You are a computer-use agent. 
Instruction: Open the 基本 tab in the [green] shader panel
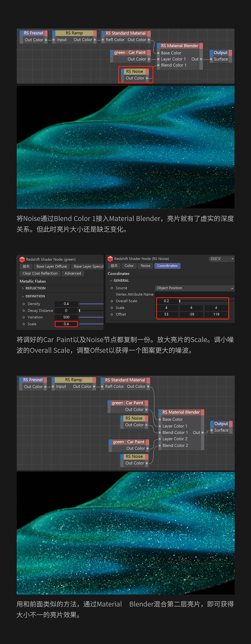click(26, 266)
